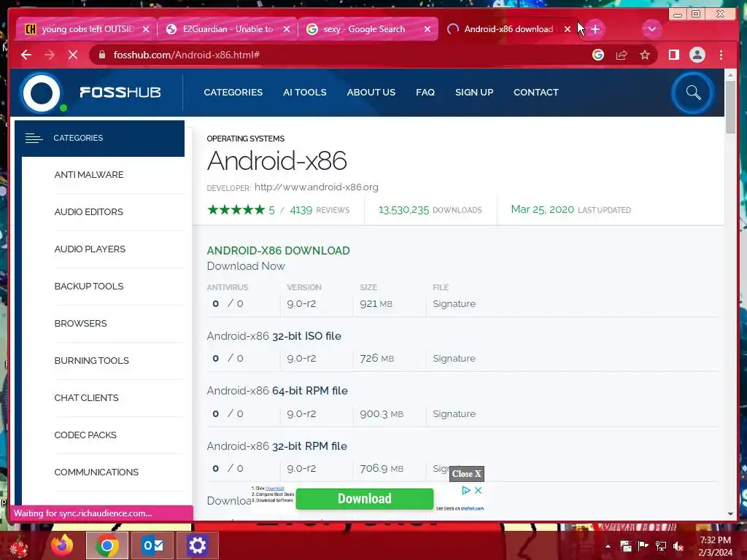
Task: Dismiss ad with Close X button
Action: point(467,474)
